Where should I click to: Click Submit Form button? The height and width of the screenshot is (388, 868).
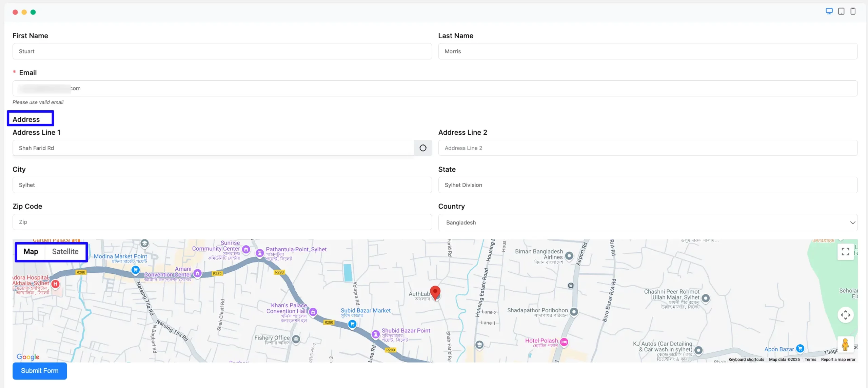(x=40, y=371)
